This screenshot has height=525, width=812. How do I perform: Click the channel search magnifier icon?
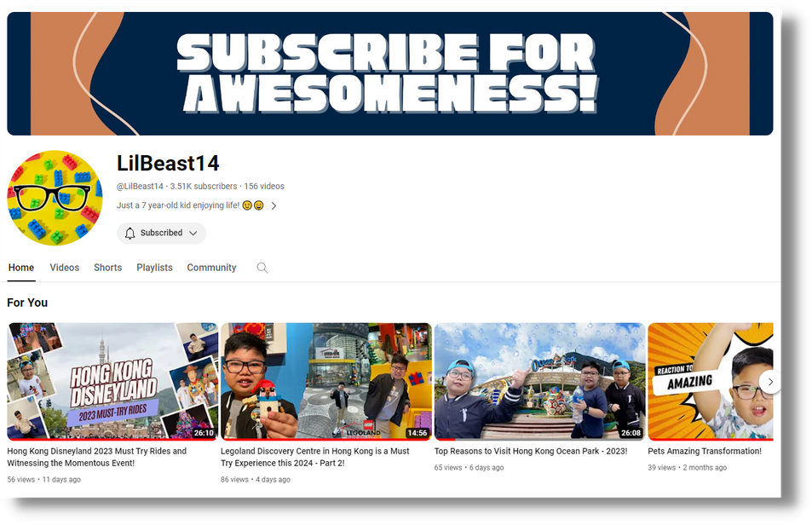click(x=262, y=268)
